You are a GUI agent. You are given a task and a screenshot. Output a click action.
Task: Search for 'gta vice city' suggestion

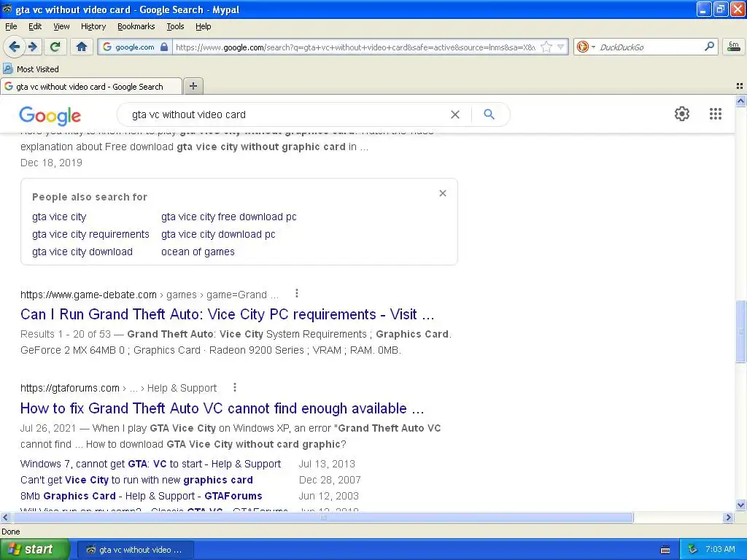(x=59, y=217)
